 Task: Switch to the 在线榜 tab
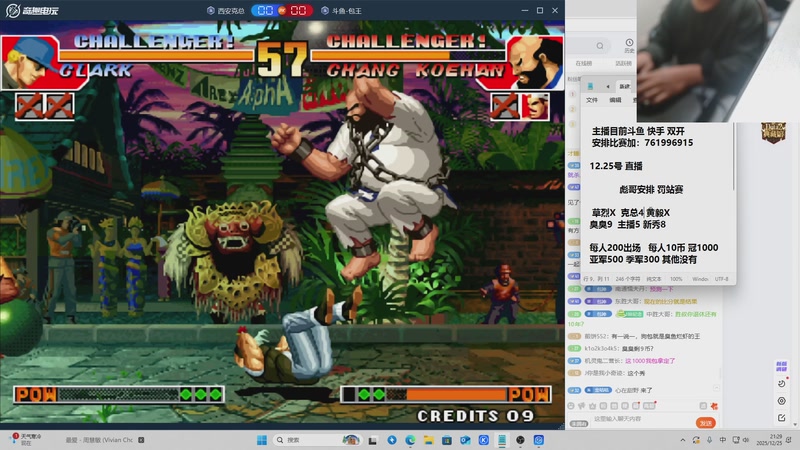[x=584, y=63]
